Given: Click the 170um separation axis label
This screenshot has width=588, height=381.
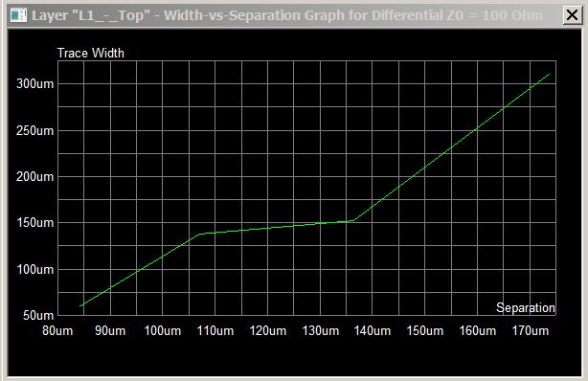Looking at the screenshot, I should (531, 331).
